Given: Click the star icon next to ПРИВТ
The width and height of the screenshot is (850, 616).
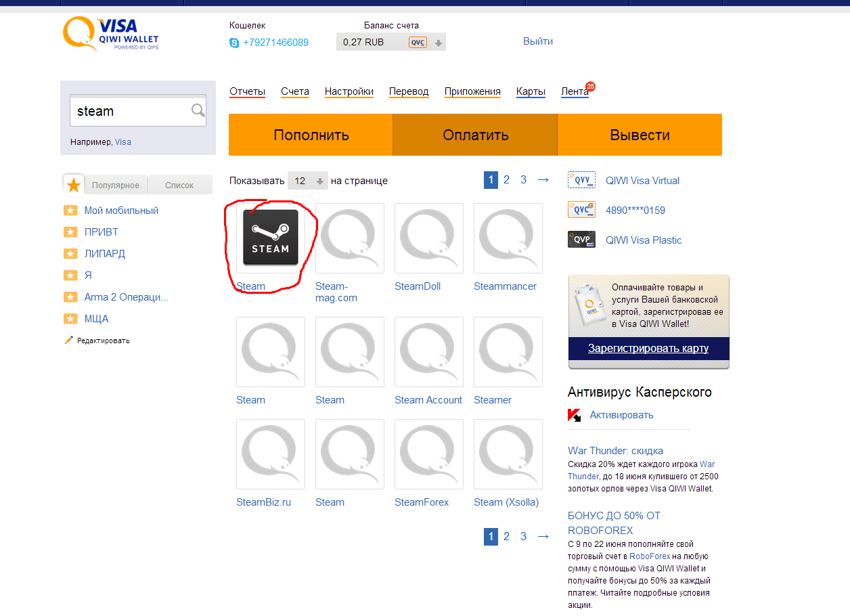Looking at the screenshot, I should click(70, 232).
